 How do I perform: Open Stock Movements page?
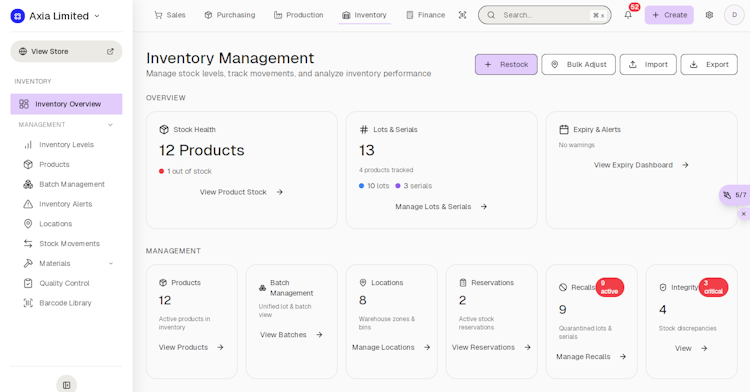point(69,243)
